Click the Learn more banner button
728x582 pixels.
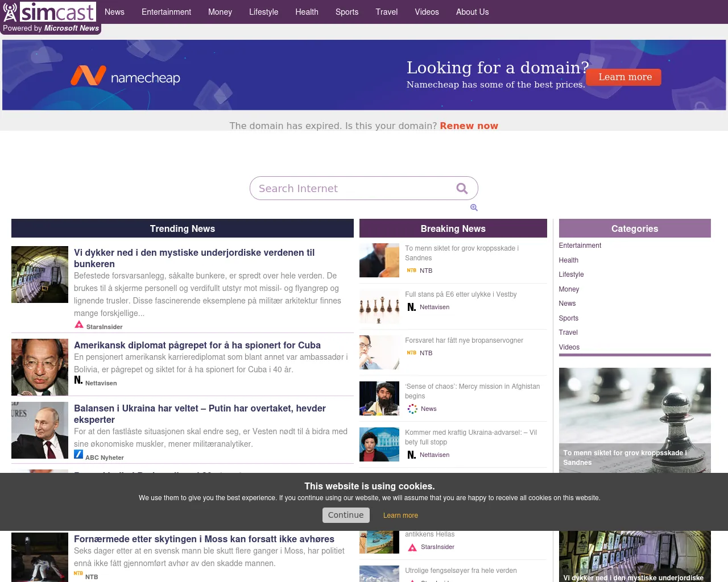coord(624,77)
